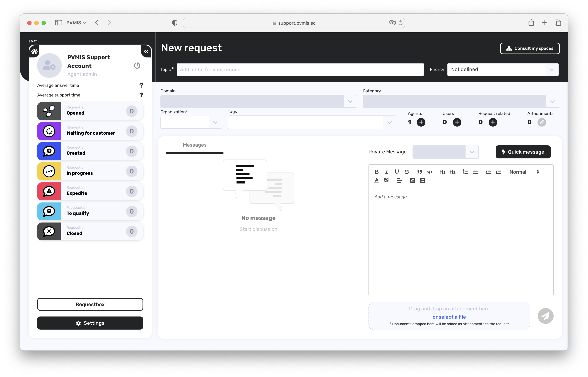588x377 pixels.
Task: Select the Messages tab
Action: pos(195,145)
